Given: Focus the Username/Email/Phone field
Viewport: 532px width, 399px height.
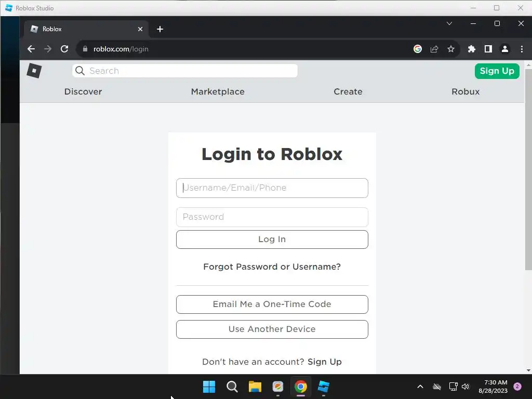Looking at the screenshot, I should click(x=272, y=188).
